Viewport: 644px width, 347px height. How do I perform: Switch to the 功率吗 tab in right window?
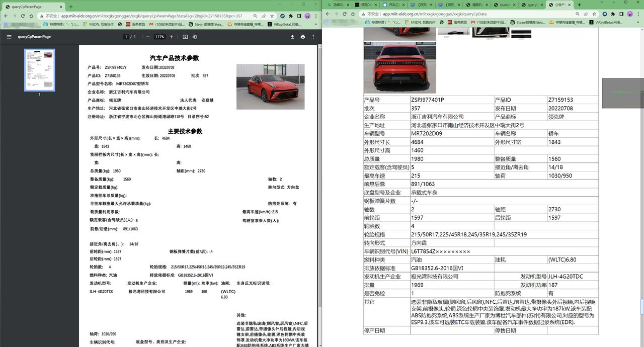coord(338,5)
